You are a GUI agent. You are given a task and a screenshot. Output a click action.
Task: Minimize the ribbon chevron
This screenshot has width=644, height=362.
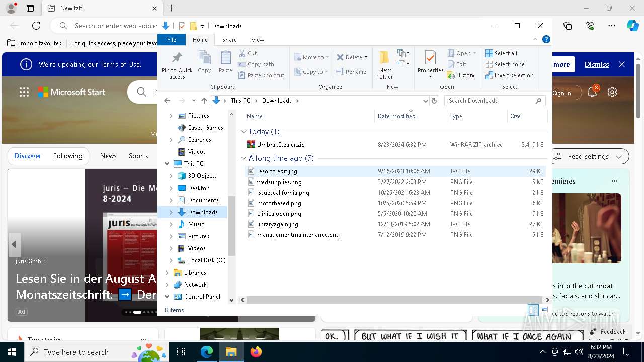[535, 39]
